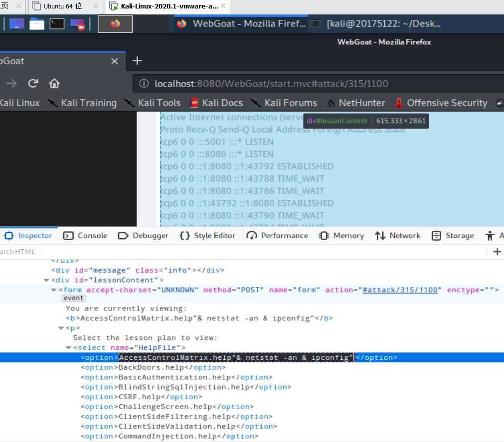Open the Style Editor devtools tab
The image size is (504, 442).
point(208,236)
